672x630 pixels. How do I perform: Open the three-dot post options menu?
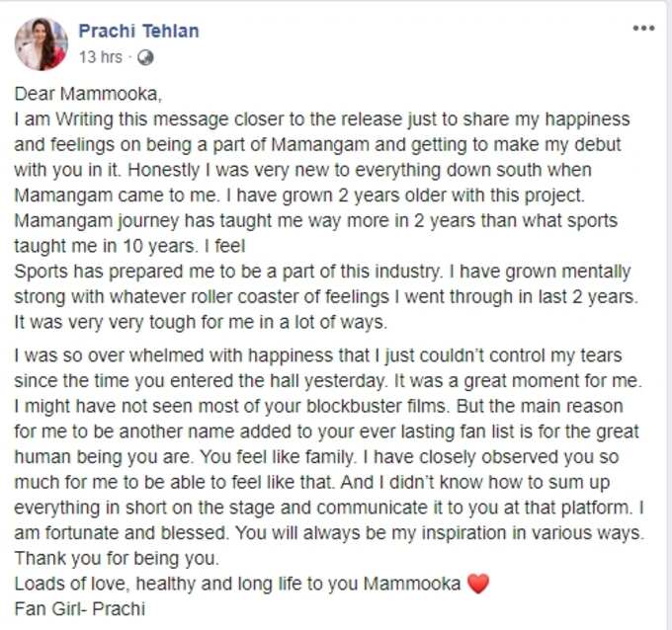click(x=643, y=29)
